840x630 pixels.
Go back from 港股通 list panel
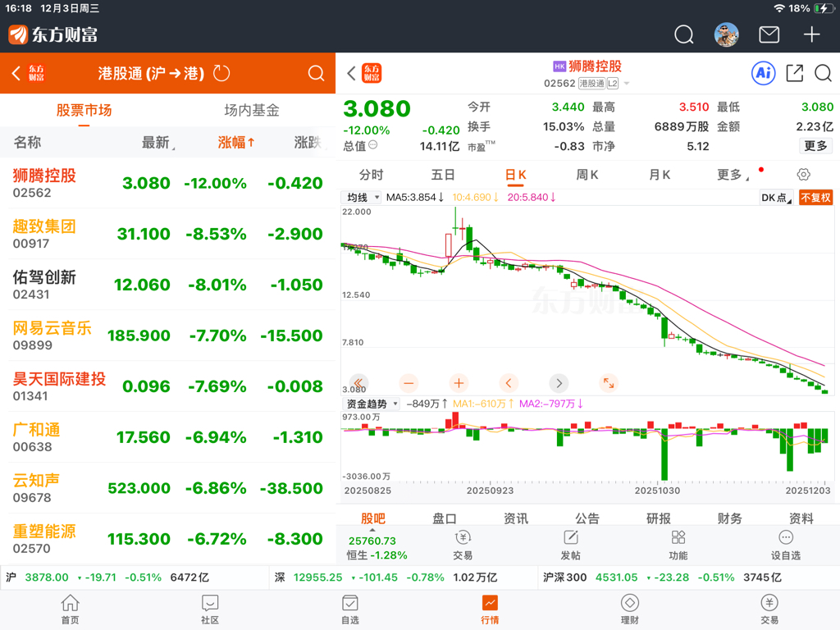[x=16, y=73]
